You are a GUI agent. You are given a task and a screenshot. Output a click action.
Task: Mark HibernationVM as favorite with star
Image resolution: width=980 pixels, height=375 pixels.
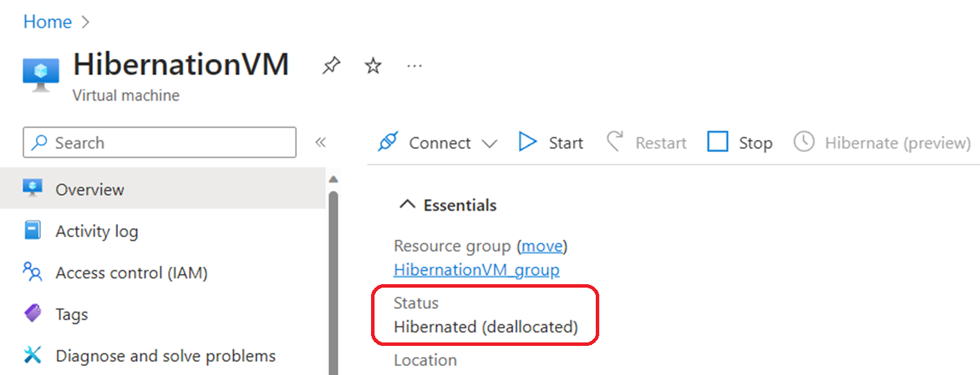(373, 66)
